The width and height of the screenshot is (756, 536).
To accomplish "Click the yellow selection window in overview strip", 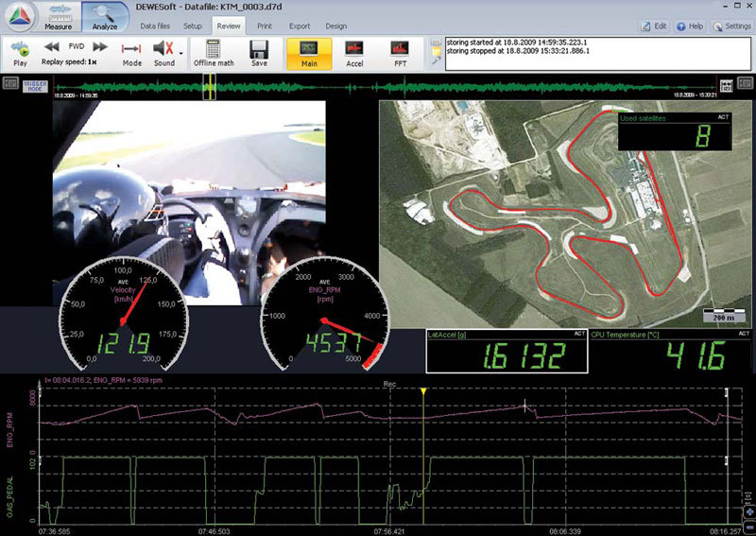I will pos(209,89).
